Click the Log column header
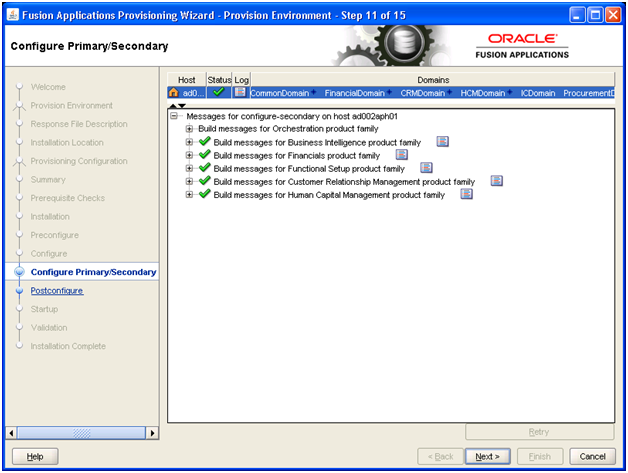The height and width of the screenshot is (473, 628). (242, 80)
